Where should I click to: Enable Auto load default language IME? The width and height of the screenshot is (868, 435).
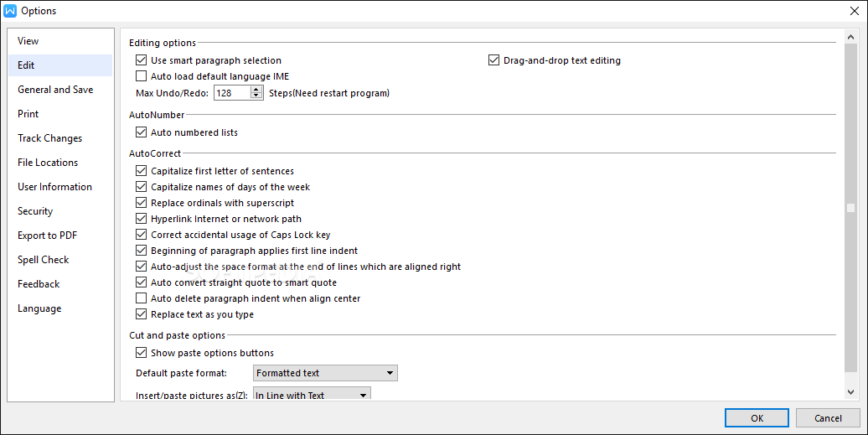pyautogui.click(x=141, y=75)
